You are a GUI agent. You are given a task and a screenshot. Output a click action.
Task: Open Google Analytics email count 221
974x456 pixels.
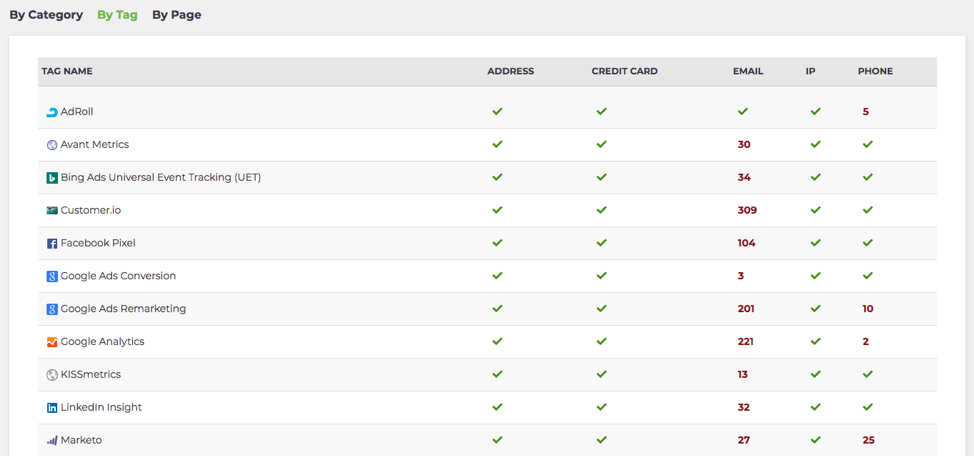[745, 342]
